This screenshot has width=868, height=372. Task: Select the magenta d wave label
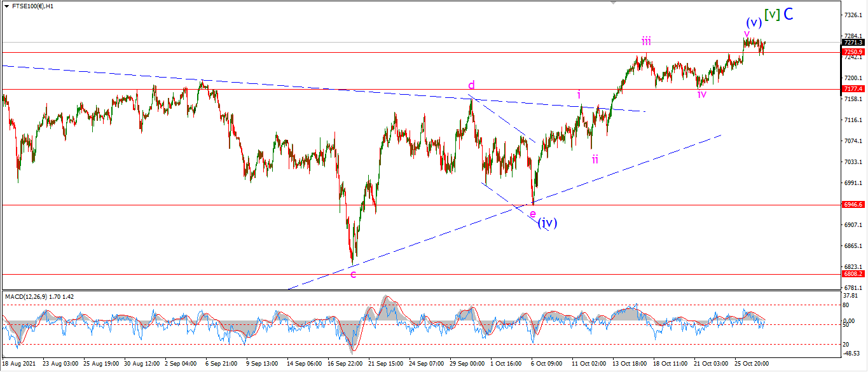pyautogui.click(x=471, y=85)
